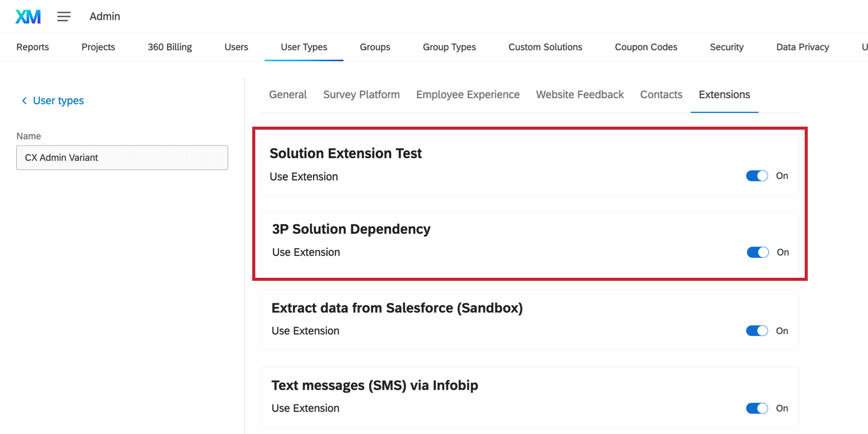Click the Name input field
This screenshot has height=434, width=868.
coord(122,158)
